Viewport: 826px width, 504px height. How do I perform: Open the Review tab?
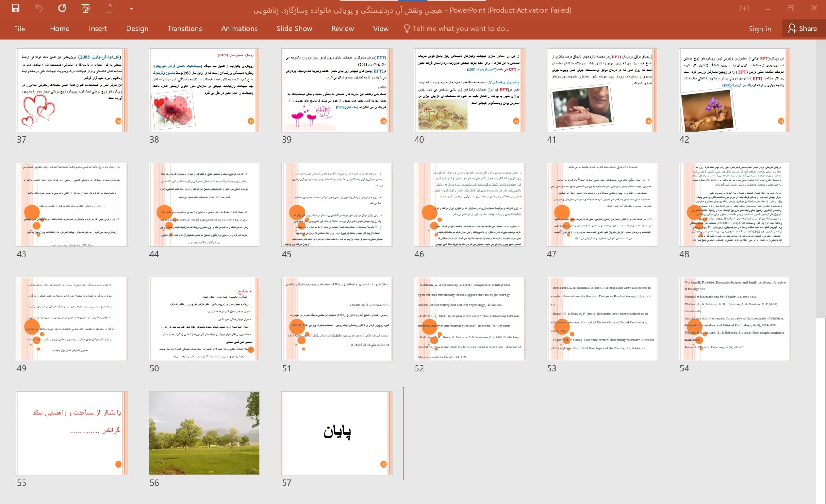pos(342,29)
